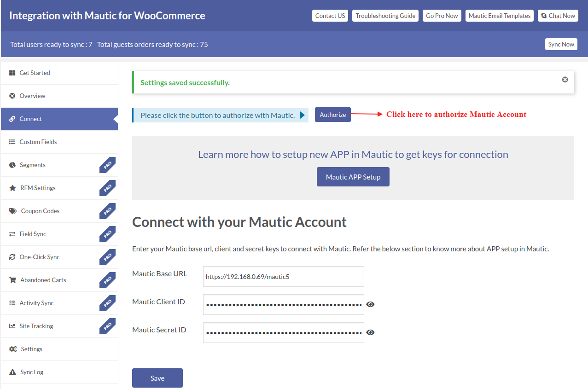Click the Abandoned Carts cart icon
Screen dimensions: 588x389
click(x=12, y=280)
